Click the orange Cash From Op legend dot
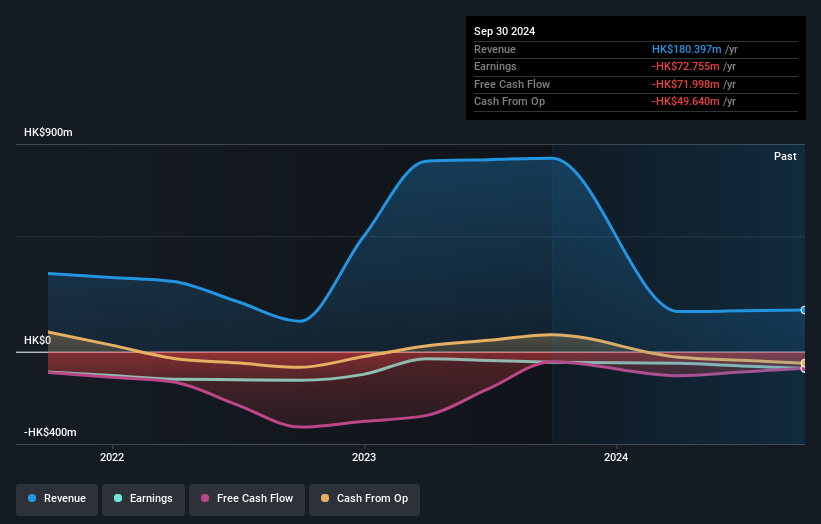The width and height of the screenshot is (821, 524). [x=325, y=498]
